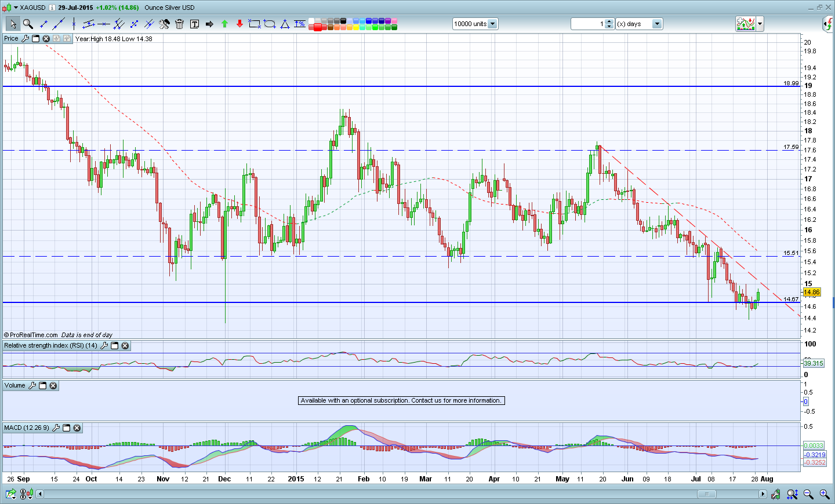Choose the text annotation tool
This screenshot has width=835, height=504.
click(194, 24)
